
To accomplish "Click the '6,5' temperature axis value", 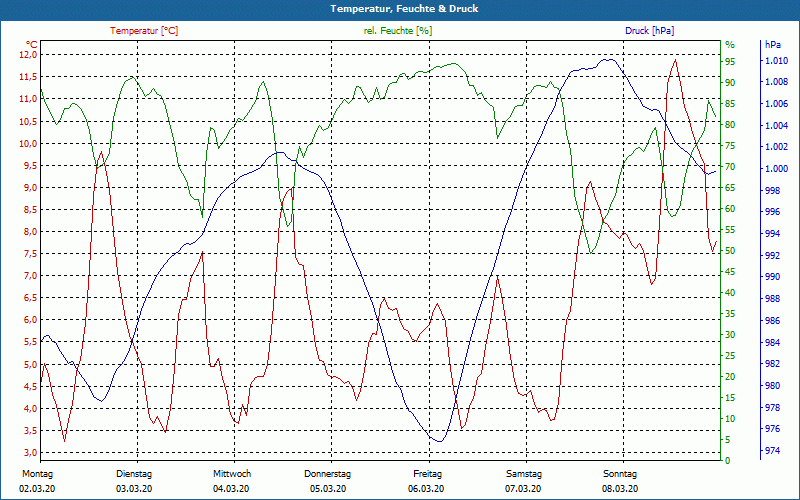I will point(31,298).
